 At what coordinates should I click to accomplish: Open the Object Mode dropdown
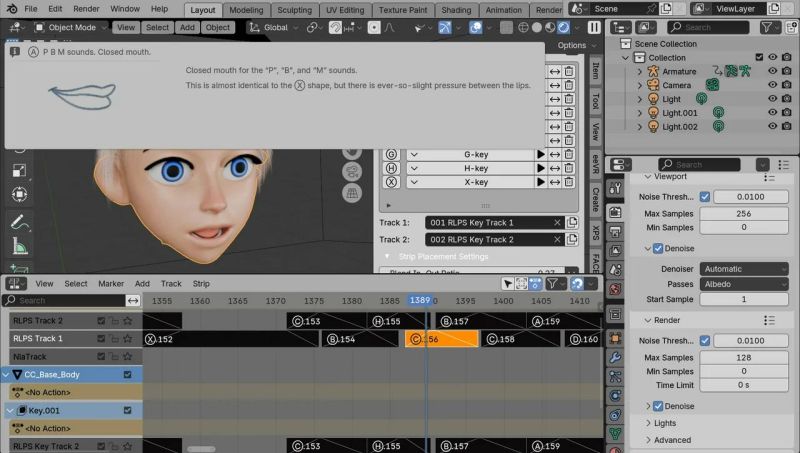(70, 28)
